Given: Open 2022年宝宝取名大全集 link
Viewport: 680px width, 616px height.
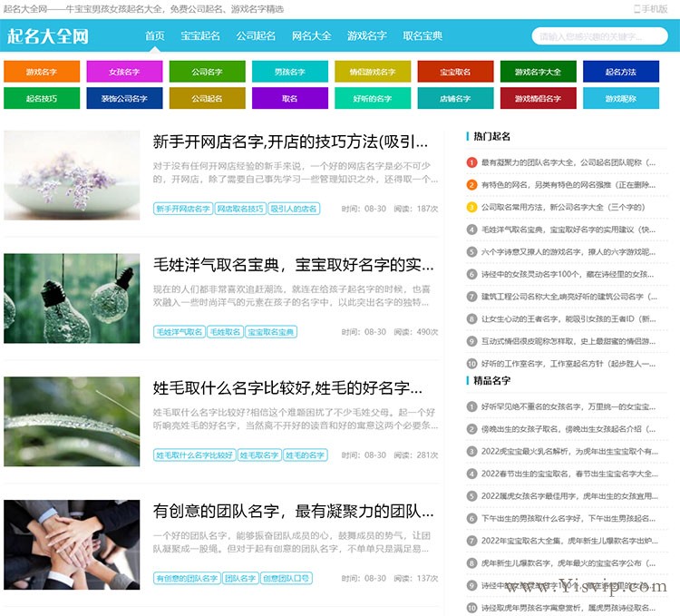Looking at the screenshot, I should (x=569, y=541).
